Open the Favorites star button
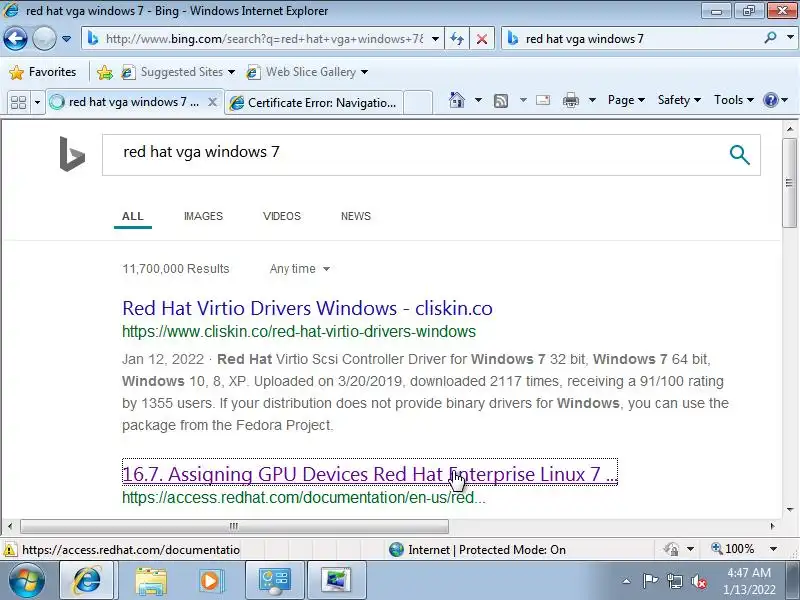 coord(42,72)
